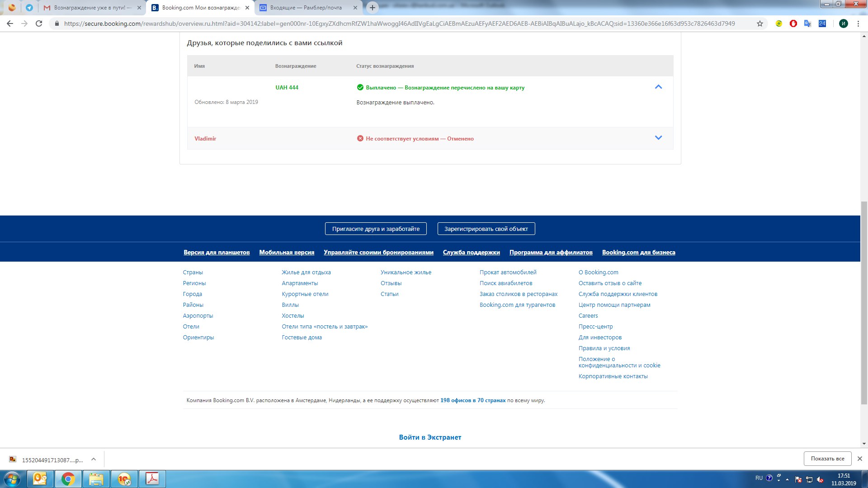Click Показать все downloads button
Screen dimensions: 868x488
click(x=827, y=458)
